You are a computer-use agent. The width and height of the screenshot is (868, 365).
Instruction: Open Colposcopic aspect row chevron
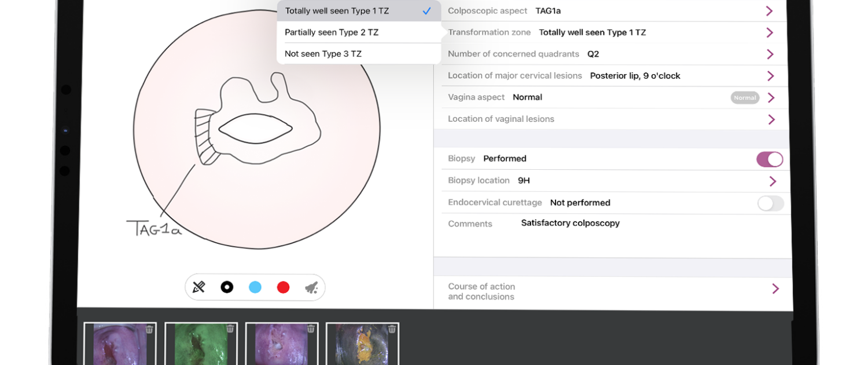click(769, 11)
